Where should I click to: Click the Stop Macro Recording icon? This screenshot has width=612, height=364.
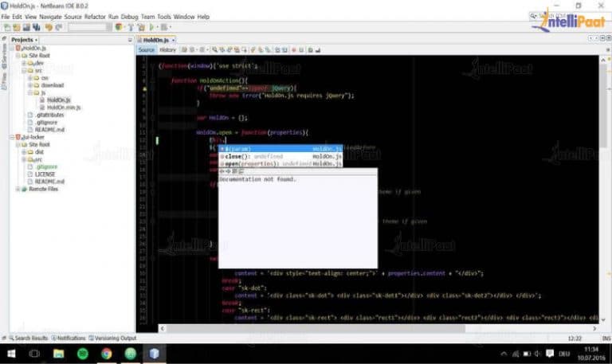click(x=301, y=50)
